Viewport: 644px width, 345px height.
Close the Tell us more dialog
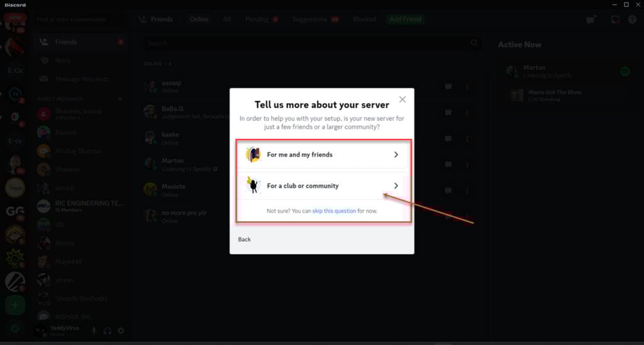[402, 99]
